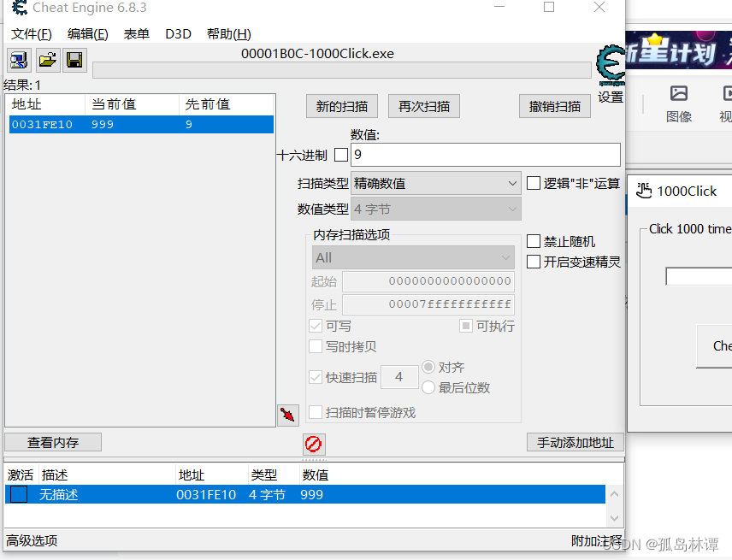Click the 数值 input field containing 9

483,155
